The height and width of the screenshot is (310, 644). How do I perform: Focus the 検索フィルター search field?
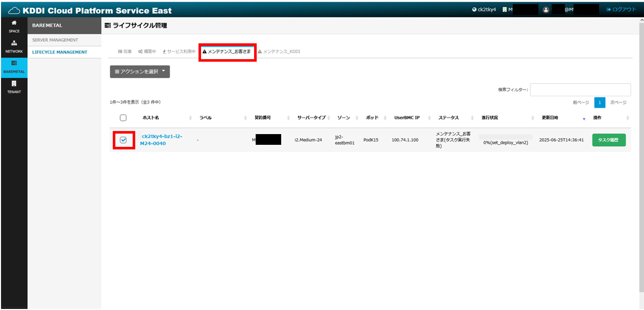click(580, 90)
